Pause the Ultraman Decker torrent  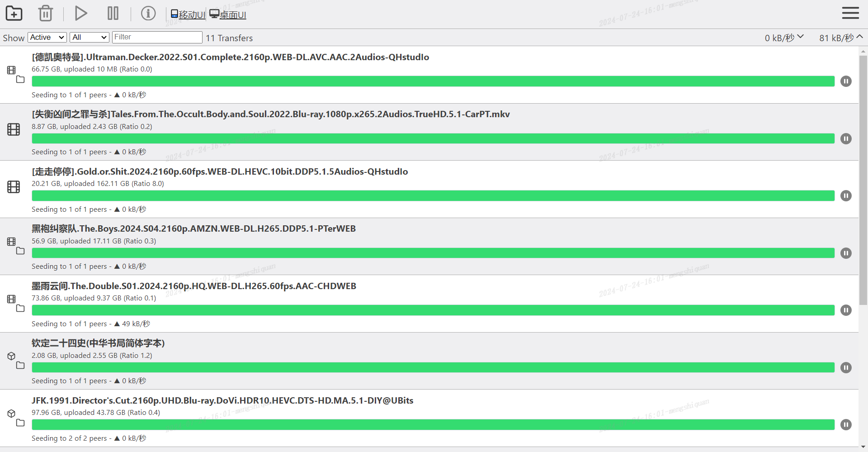(x=846, y=81)
